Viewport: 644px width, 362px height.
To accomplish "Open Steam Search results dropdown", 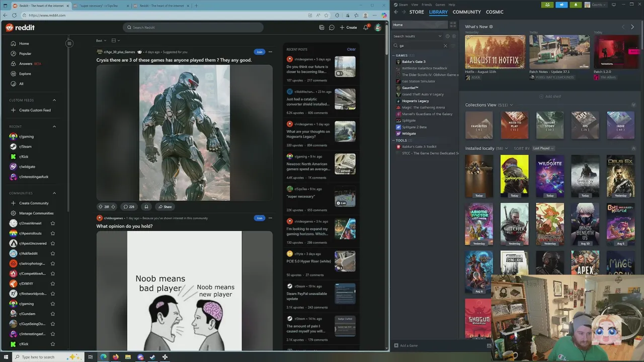I will coord(418,36).
